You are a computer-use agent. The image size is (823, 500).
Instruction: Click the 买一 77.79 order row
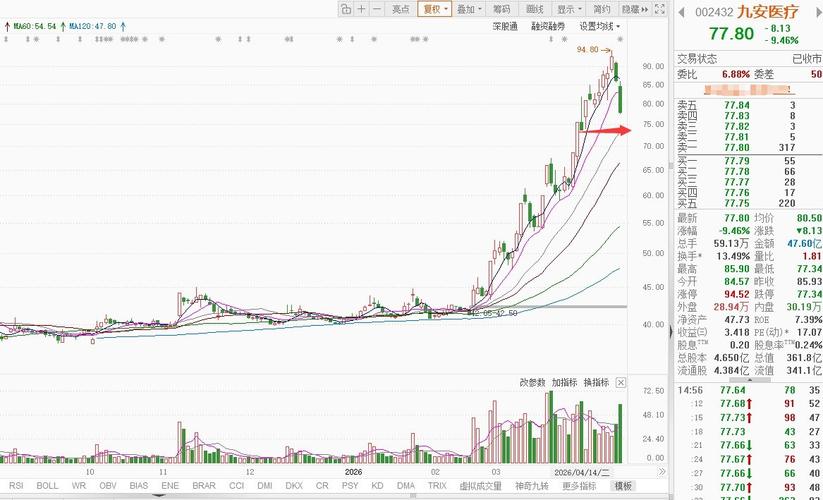tap(748, 161)
